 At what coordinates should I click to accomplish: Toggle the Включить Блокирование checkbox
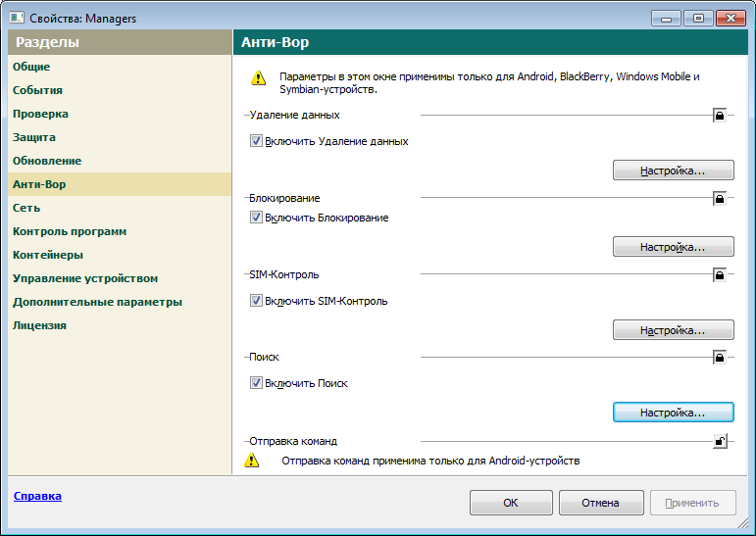257,218
